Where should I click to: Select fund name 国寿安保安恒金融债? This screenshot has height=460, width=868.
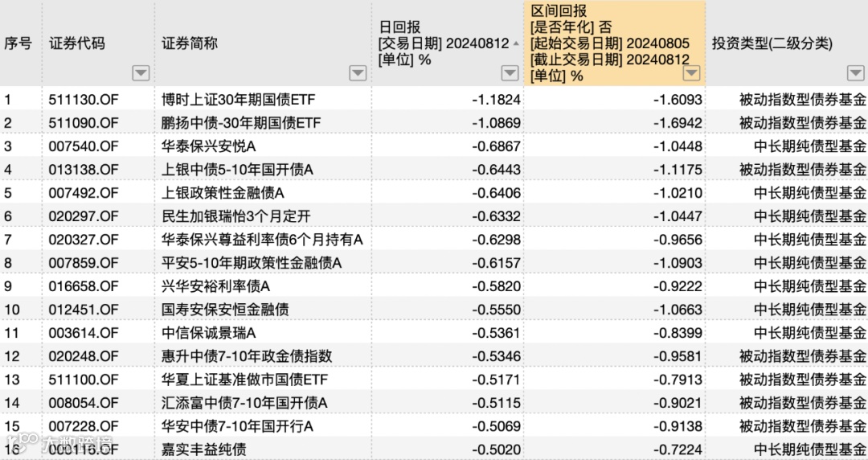click(225, 310)
